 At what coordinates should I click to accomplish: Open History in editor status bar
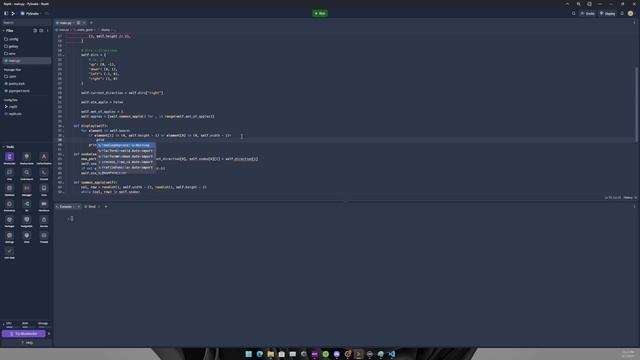(628, 198)
